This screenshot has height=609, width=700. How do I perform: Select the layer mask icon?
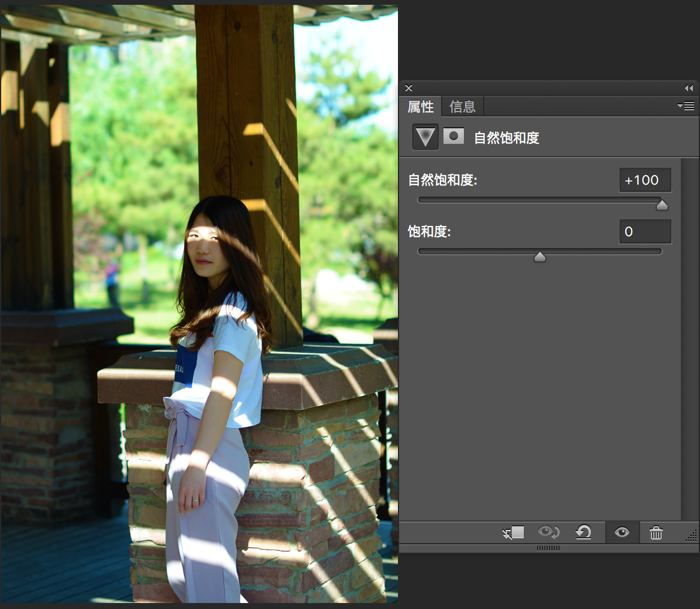454,136
